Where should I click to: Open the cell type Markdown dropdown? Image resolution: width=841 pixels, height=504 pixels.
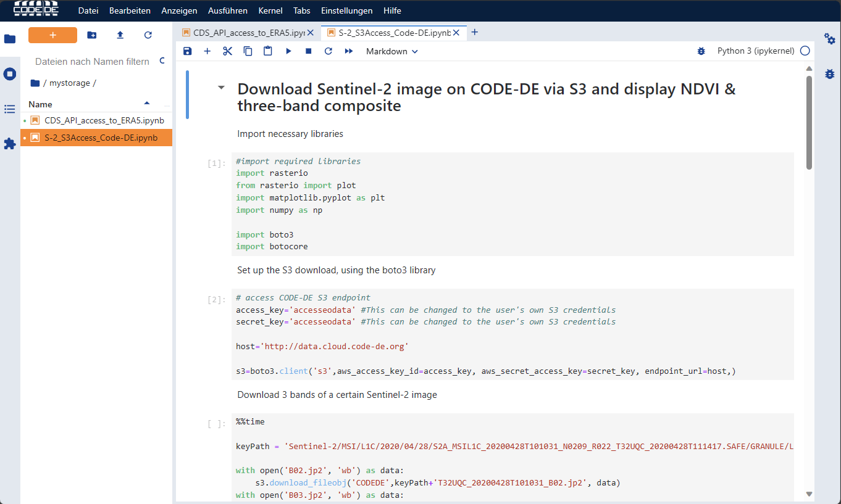pos(391,51)
